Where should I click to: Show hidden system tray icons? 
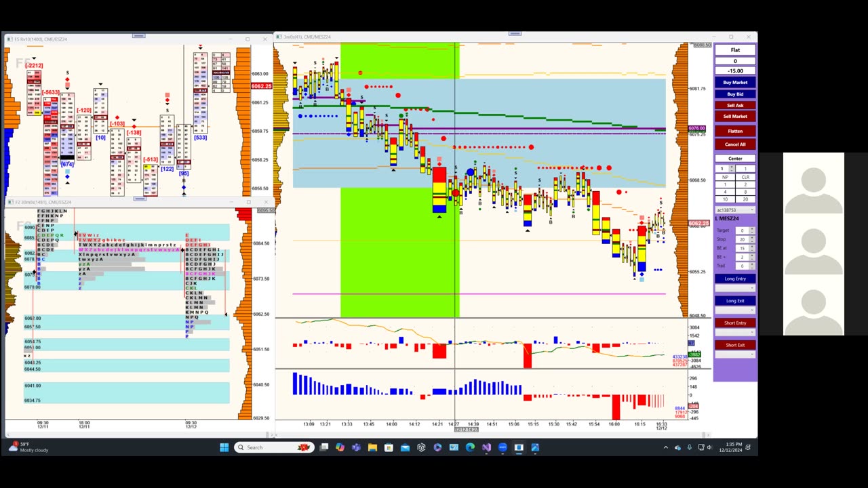coord(665,447)
